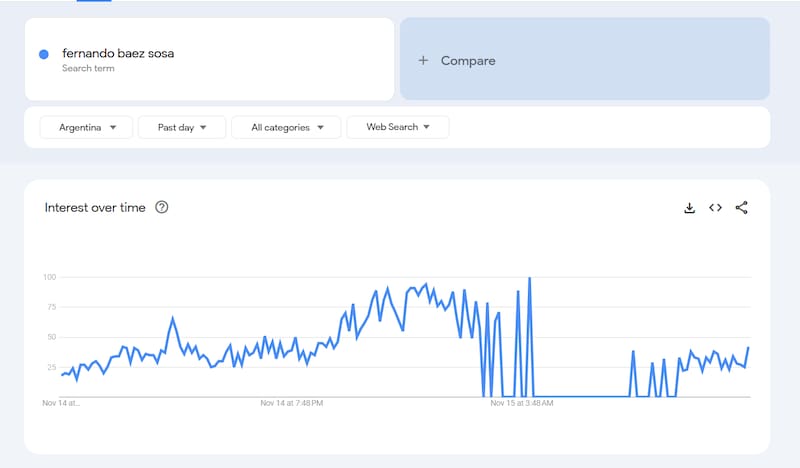The height and width of the screenshot is (468, 800).
Task: Click the plus icon beside Compare
Action: click(x=423, y=60)
